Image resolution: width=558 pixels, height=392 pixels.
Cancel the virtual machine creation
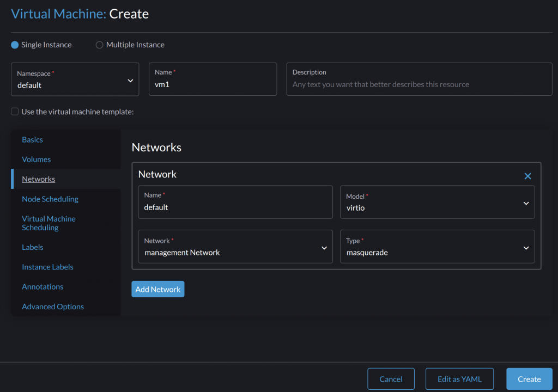391,379
